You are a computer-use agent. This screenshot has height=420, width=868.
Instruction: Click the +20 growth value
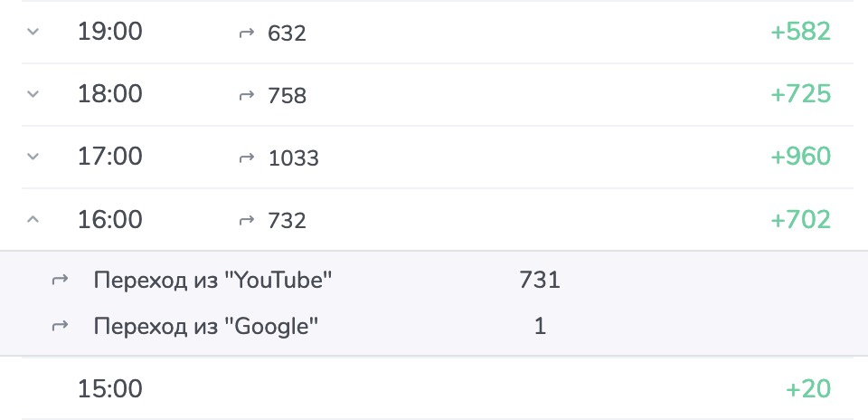[x=808, y=389]
